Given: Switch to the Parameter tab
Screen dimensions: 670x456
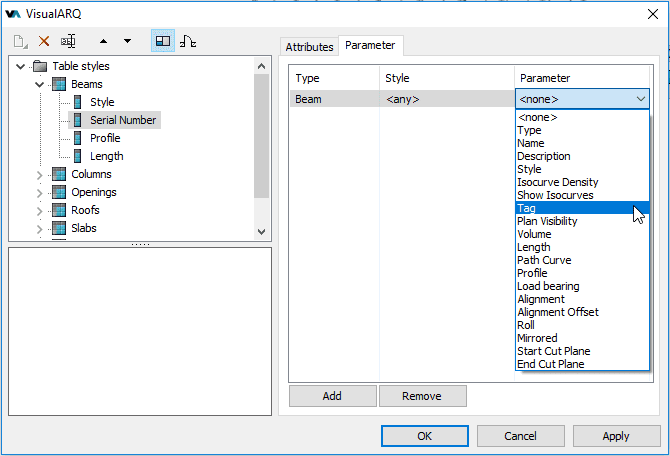Looking at the screenshot, I should pos(370,45).
